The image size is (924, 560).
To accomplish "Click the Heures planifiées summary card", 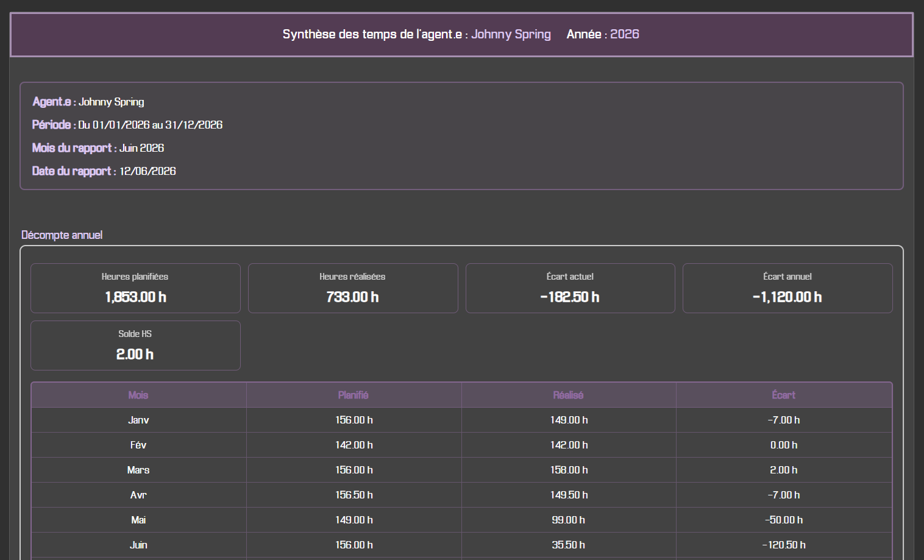I will pyautogui.click(x=135, y=288).
